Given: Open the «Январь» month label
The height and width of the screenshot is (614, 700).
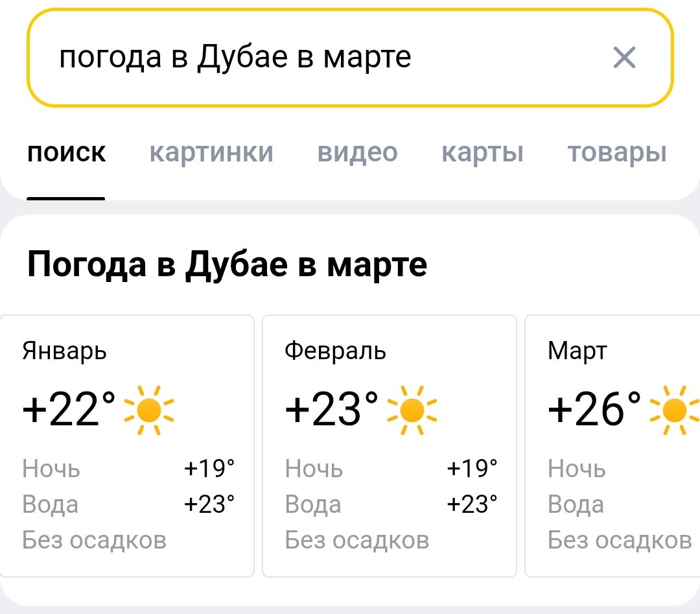Looking at the screenshot, I should tap(64, 351).
